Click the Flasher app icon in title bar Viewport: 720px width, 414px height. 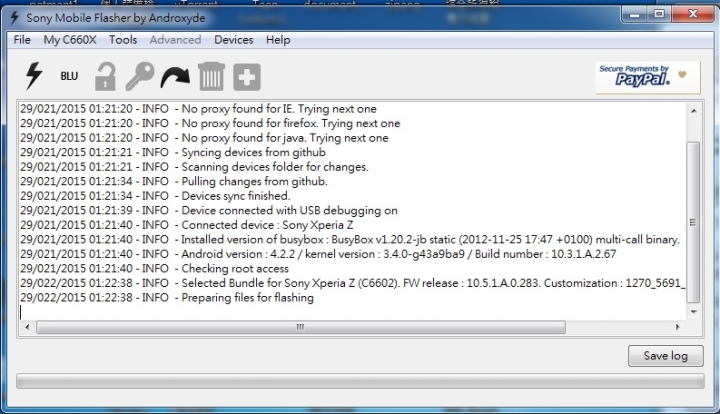pyautogui.click(x=15, y=17)
